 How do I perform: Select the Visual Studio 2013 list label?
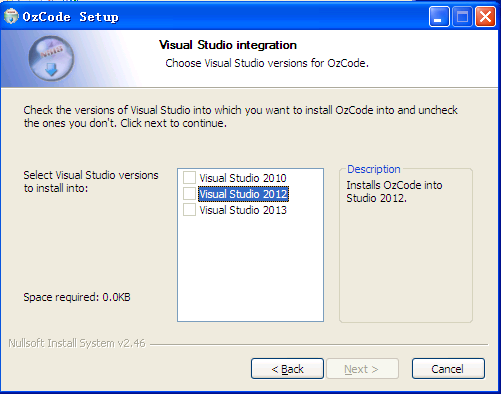(243, 210)
